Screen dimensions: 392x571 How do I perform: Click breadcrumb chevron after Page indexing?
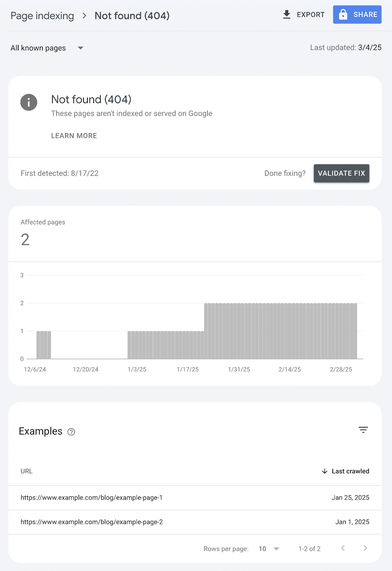84,16
